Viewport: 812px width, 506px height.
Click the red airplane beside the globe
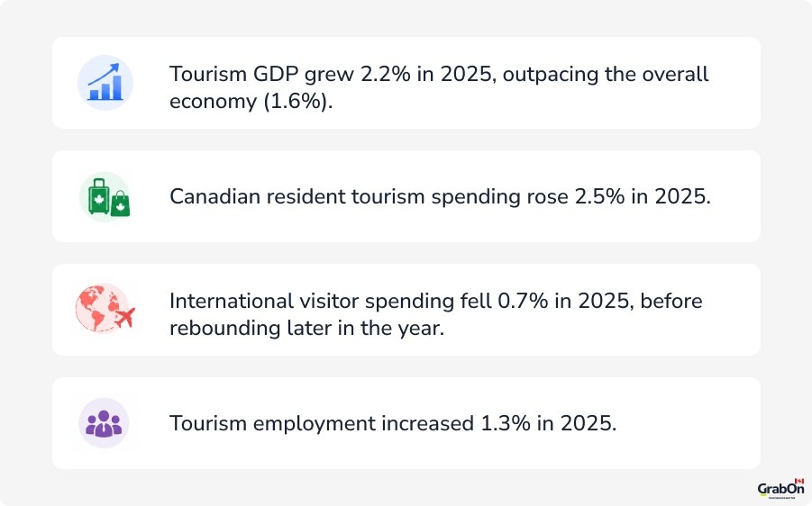coord(124,317)
